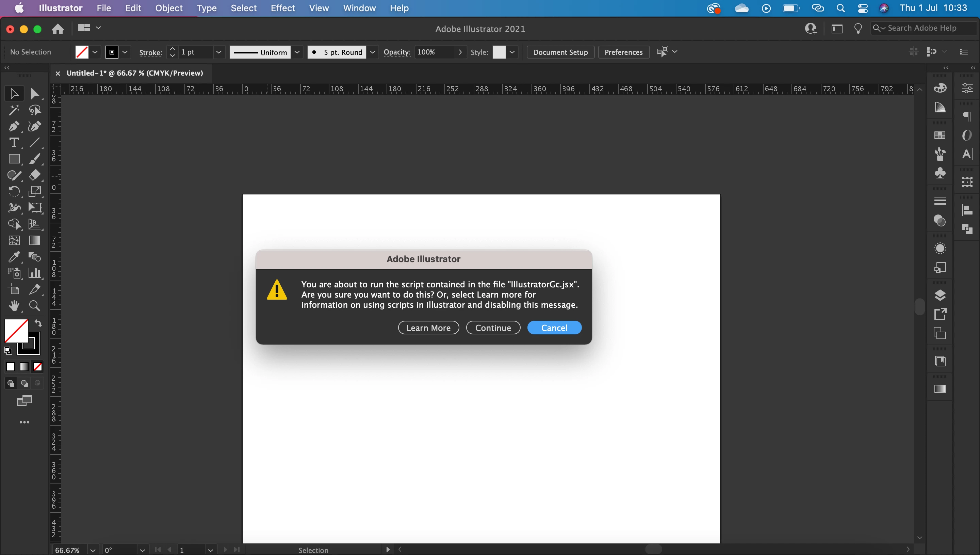Activate the Zoom tool

pyautogui.click(x=35, y=306)
